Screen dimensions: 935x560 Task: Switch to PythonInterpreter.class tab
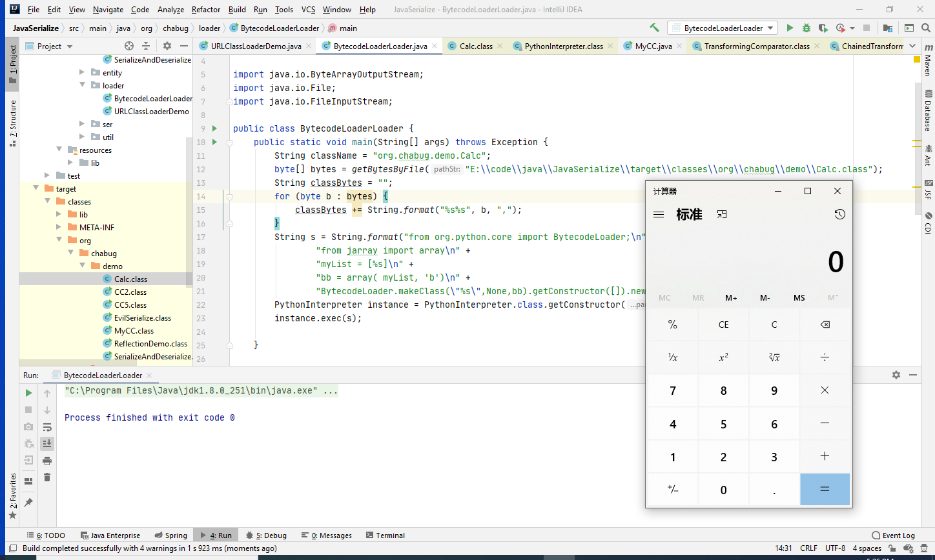click(x=564, y=46)
